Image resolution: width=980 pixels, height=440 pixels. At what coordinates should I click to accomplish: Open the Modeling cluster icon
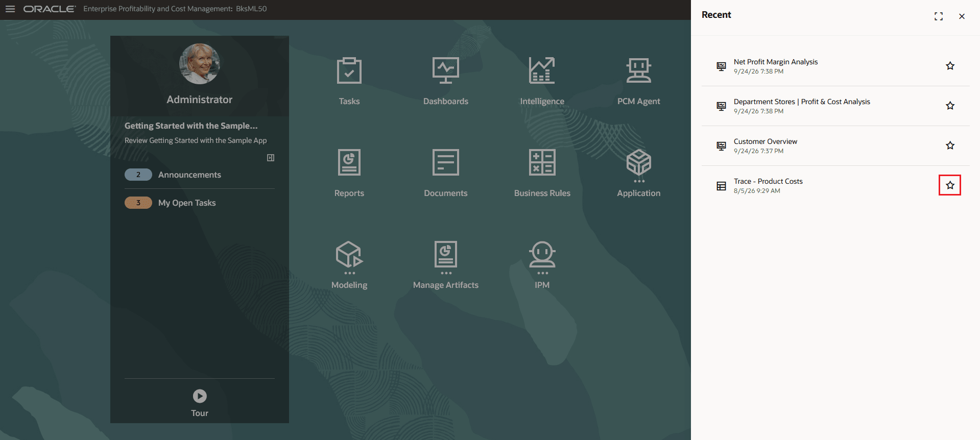[349, 257]
